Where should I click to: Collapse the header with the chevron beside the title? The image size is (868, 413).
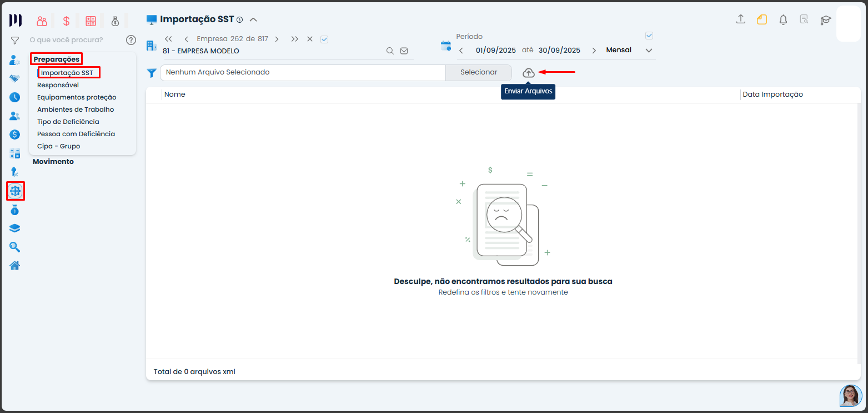(x=253, y=20)
